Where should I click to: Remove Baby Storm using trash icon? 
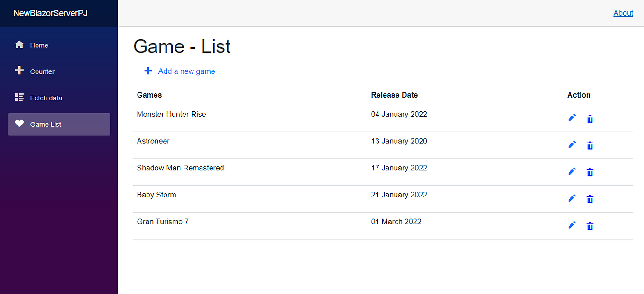coord(589,199)
